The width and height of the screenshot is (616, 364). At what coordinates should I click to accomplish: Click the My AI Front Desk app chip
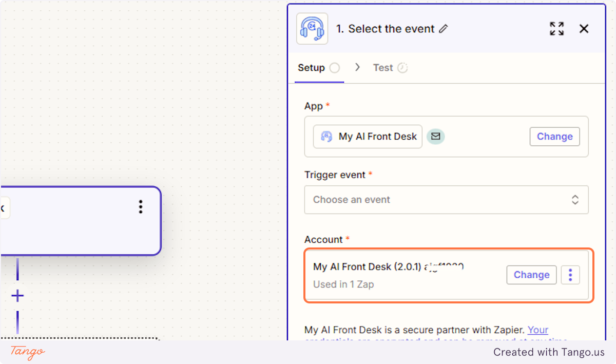point(368,137)
